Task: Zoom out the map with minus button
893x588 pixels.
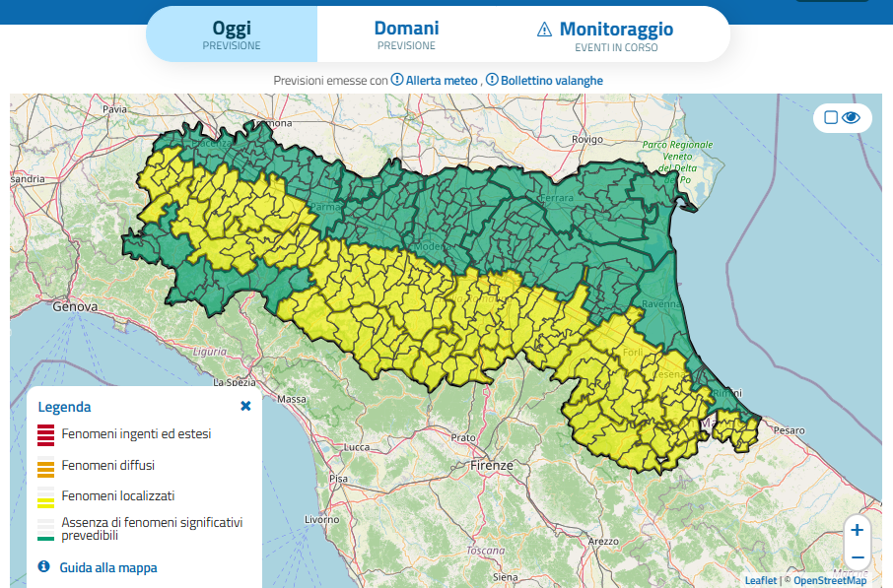Action: point(857,557)
